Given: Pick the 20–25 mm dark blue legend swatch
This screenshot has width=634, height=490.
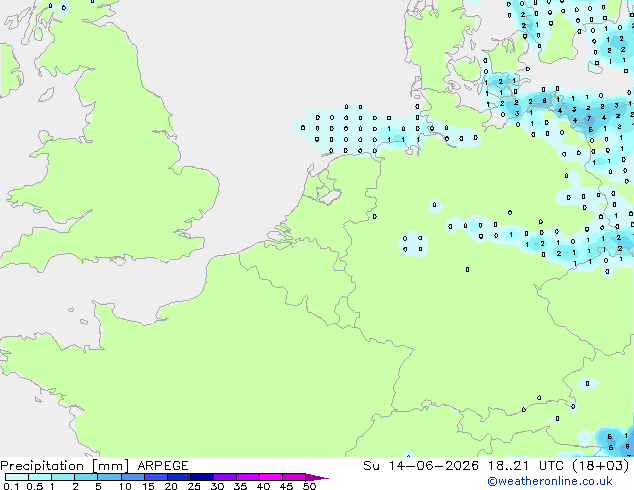Looking at the screenshot, I should (179, 477).
